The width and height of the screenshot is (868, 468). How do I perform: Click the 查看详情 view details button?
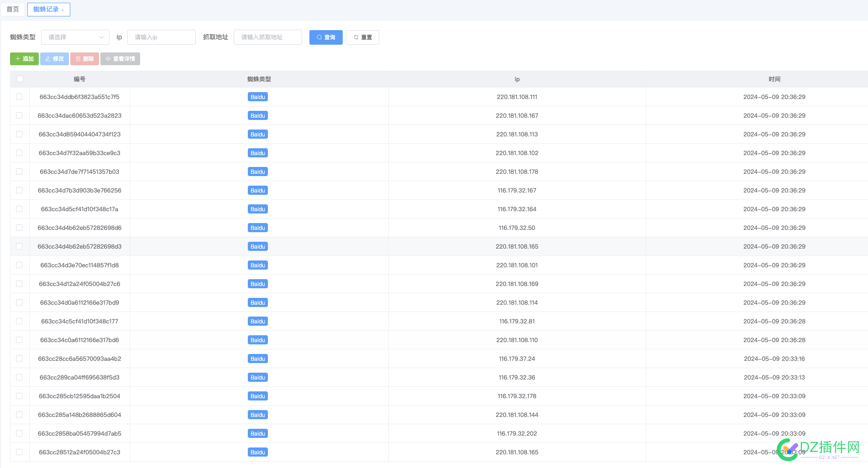pos(120,59)
